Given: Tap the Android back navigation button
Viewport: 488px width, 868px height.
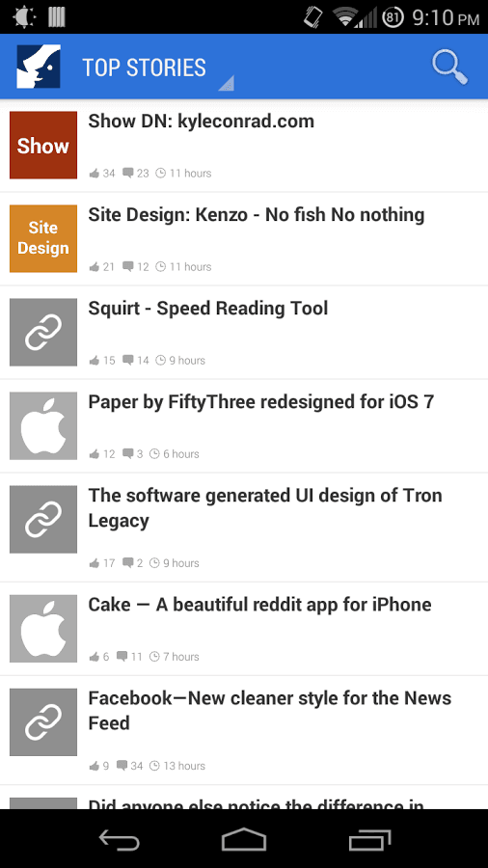Looking at the screenshot, I should (119, 841).
